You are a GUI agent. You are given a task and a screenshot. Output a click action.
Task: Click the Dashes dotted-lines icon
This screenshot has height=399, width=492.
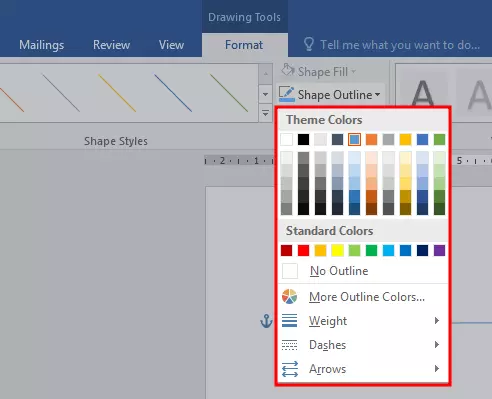289,345
